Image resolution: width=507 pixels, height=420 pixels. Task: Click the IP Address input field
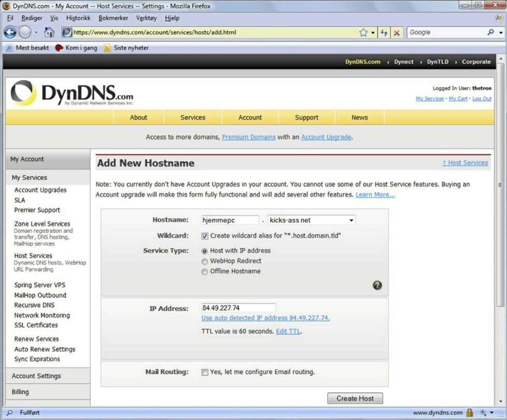point(238,308)
